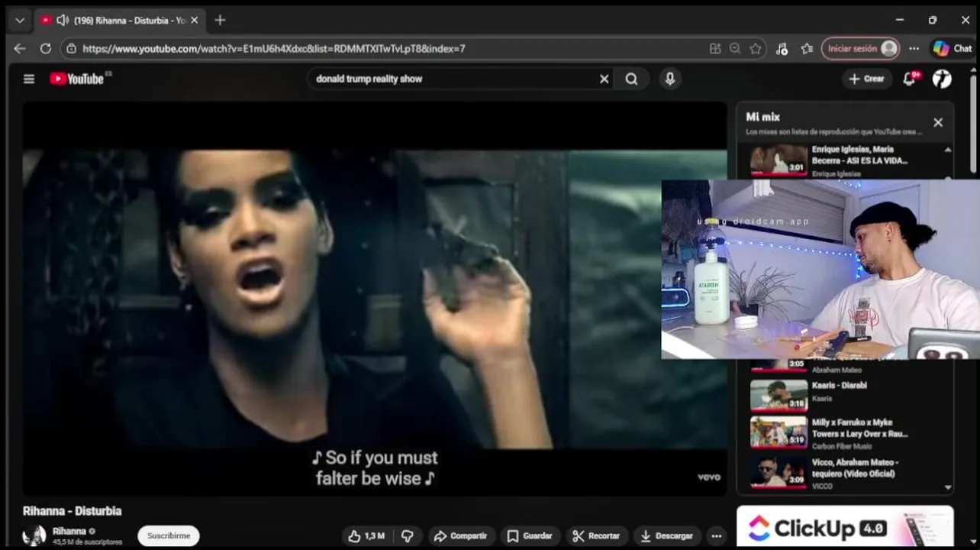Open Rihanna channel avatar
This screenshot has height=550, width=980.
(x=34, y=535)
